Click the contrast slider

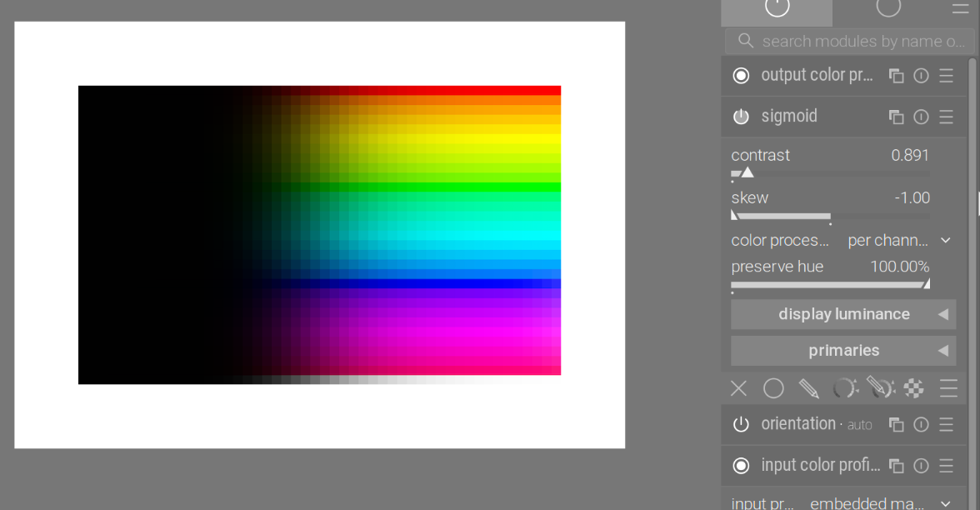click(x=830, y=172)
